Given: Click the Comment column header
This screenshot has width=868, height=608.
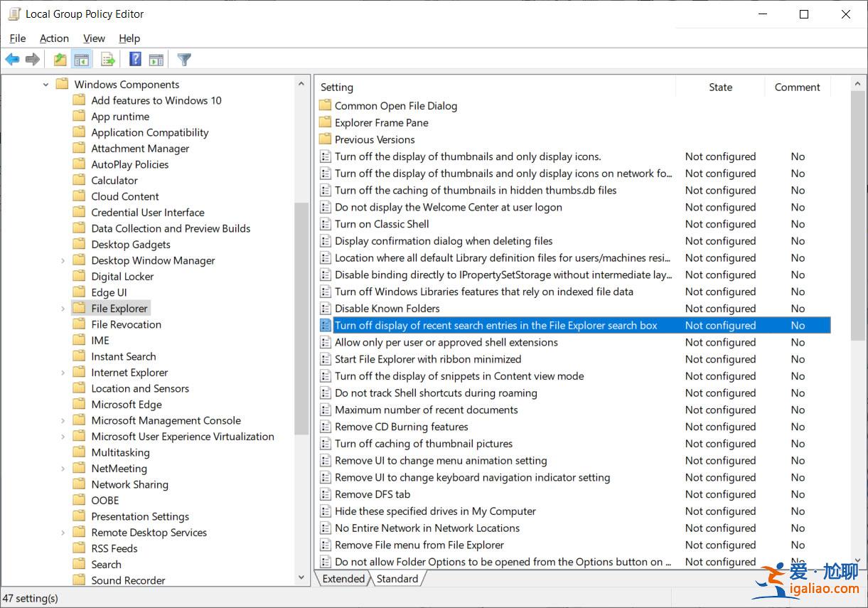Looking at the screenshot, I should tap(797, 87).
